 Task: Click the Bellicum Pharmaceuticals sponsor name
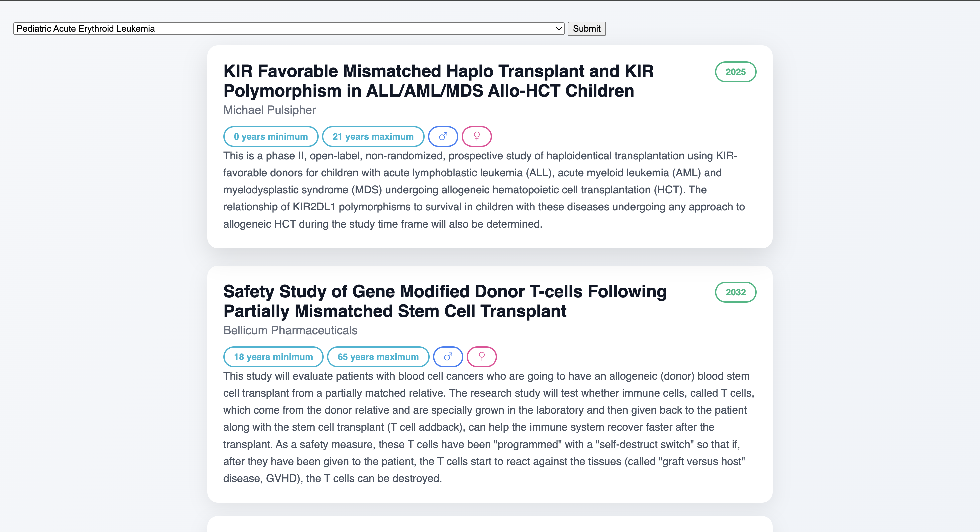click(290, 330)
